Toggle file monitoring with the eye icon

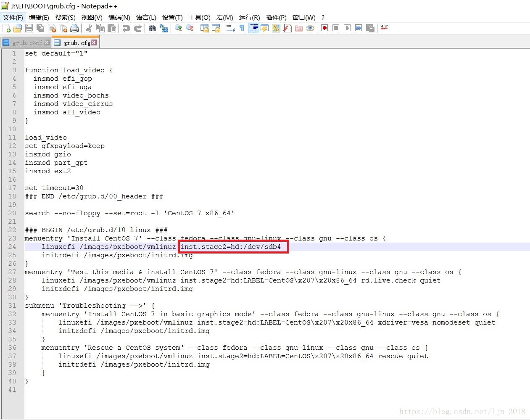(x=310, y=28)
